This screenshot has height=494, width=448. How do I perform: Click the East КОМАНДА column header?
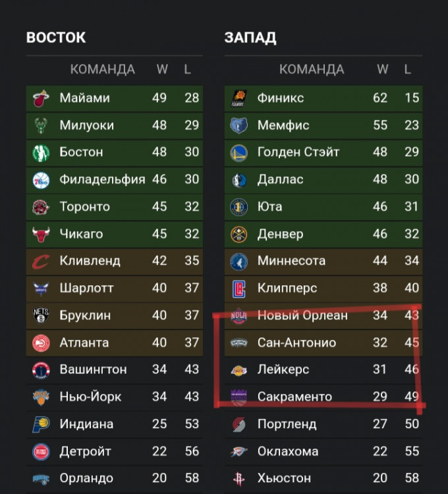point(102,69)
